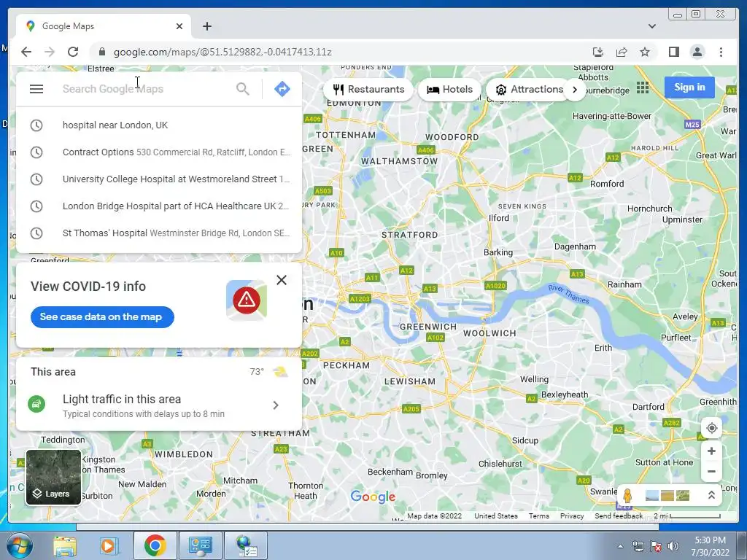Image resolution: width=747 pixels, height=560 pixels.
Task: Zoom out the map with minus
Action: [x=712, y=472]
